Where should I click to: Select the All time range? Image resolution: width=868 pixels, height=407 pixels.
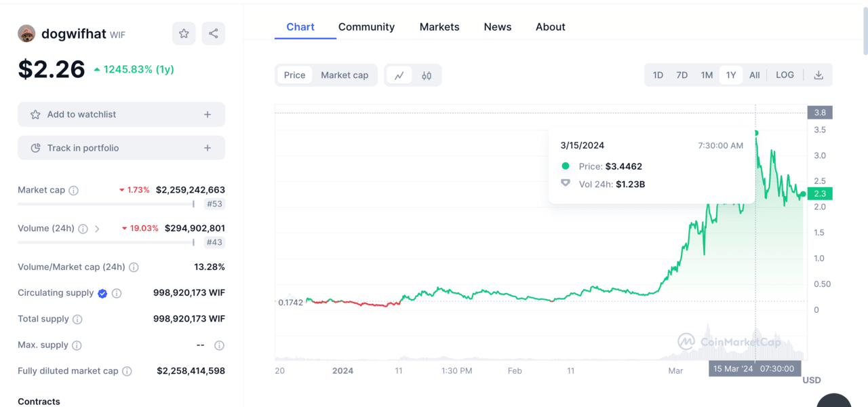pyautogui.click(x=754, y=75)
